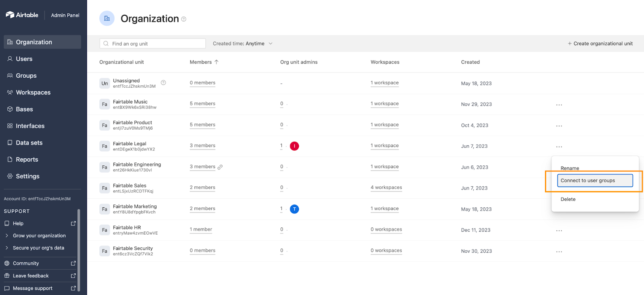Click the Org unit admins column header

(x=299, y=62)
